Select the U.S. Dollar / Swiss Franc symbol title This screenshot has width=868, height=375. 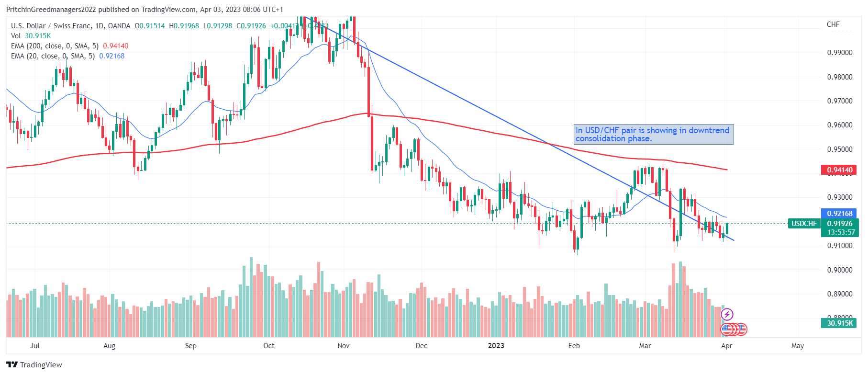click(70, 26)
